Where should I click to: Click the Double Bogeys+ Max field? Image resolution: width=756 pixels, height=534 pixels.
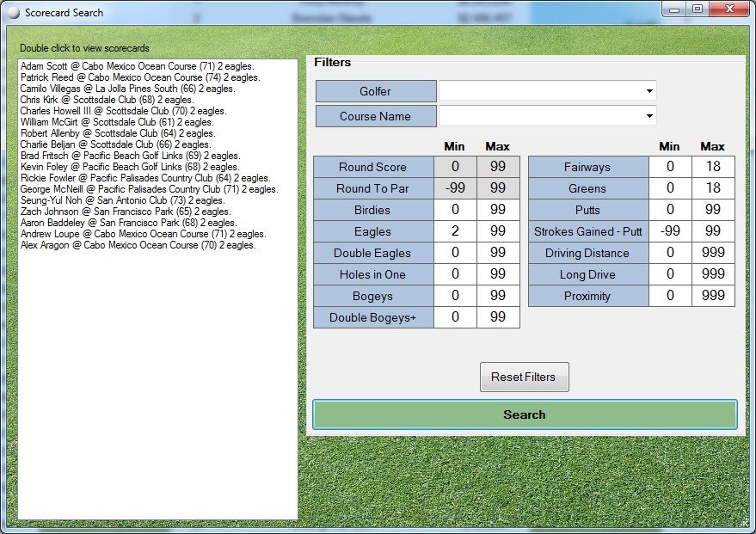(498, 317)
